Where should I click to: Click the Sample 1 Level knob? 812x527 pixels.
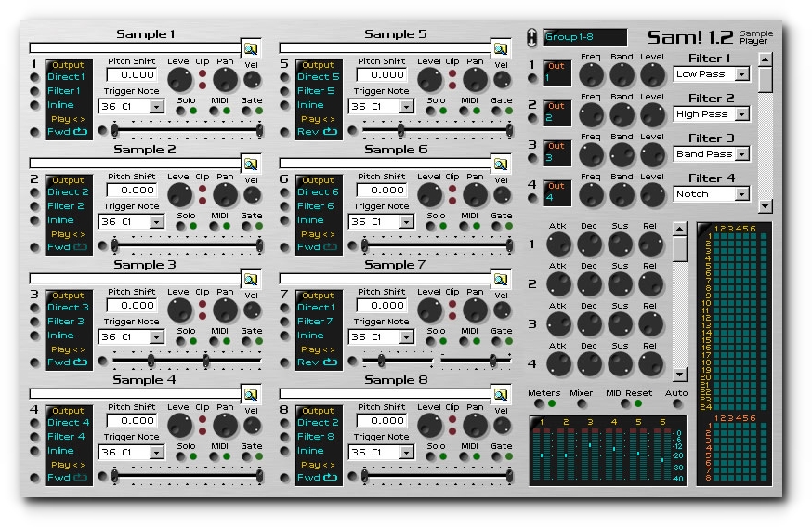(x=180, y=80)
